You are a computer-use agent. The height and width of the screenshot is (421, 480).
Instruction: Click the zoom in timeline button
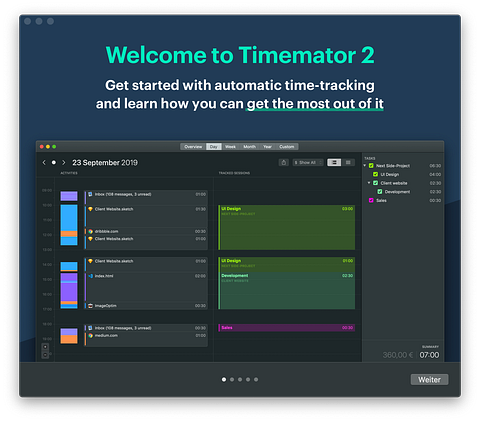45,347
